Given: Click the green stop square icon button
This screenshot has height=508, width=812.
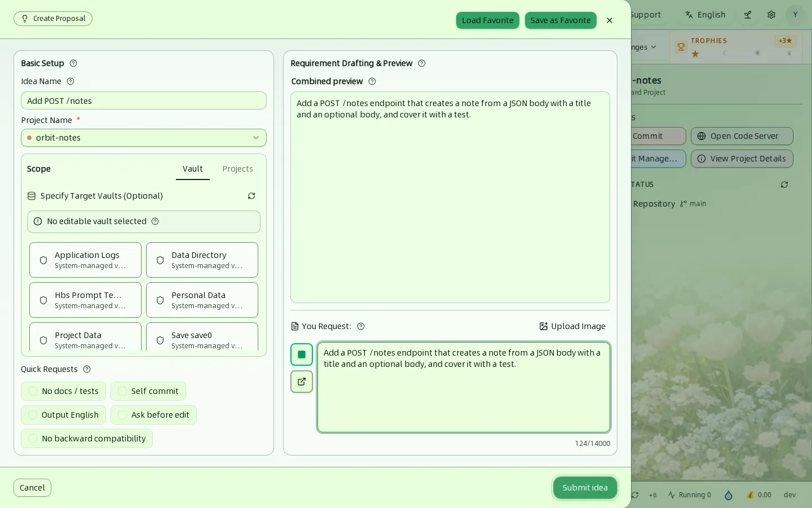Looking at the screenshot, I should click(x=302, y=354).
